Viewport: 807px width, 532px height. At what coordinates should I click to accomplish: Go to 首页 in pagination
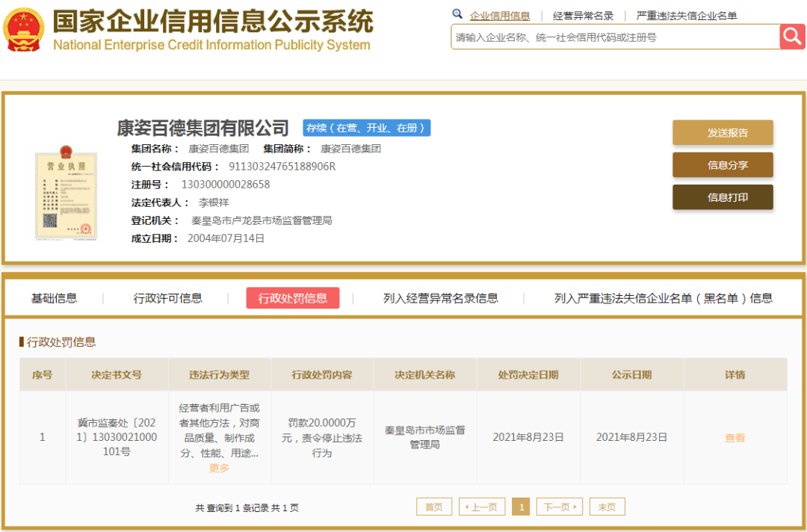[x=434, y=507]
